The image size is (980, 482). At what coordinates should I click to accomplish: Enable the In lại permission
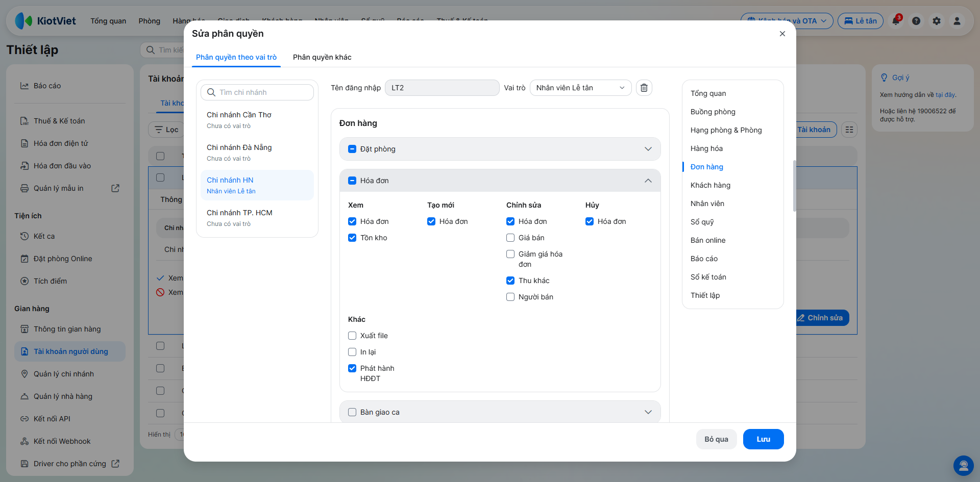click(352, 352)
